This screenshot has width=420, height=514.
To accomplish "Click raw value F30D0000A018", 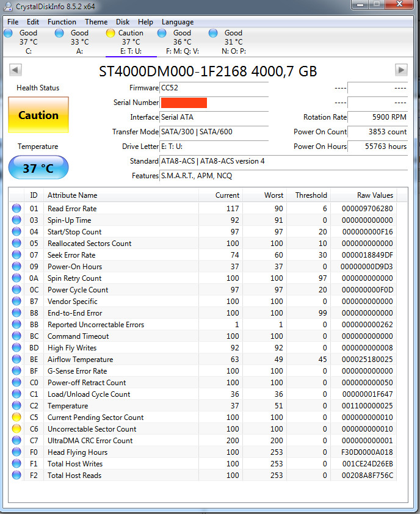I will point(367,452).
